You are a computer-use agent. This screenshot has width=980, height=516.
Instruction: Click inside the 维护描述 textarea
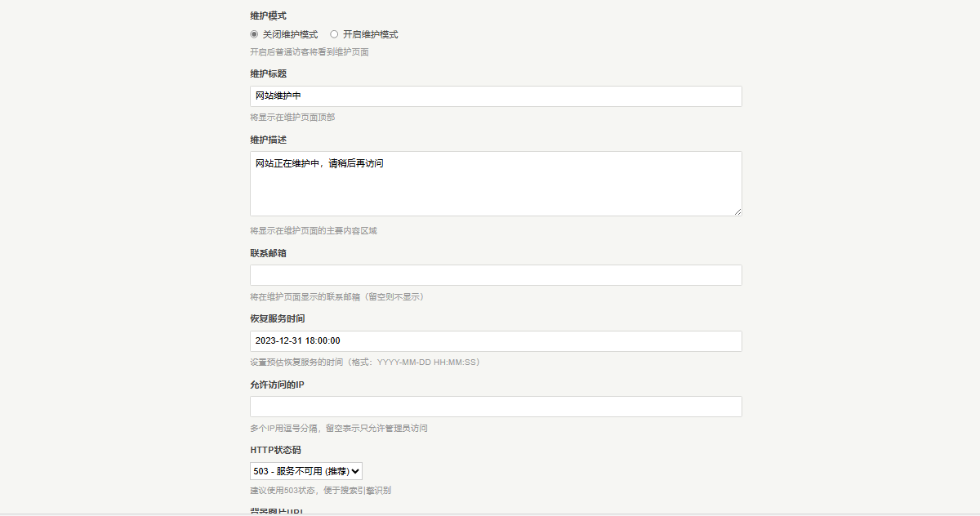[x=496, y=180]
